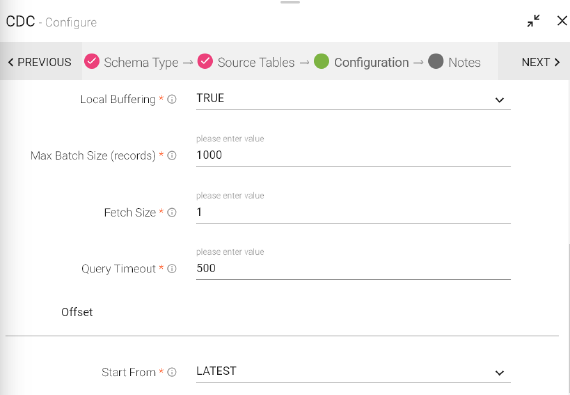Image resolution: width=570 pixels, height=395 pixels.
Task: Click into the Query Timeout field
Action: pos(353,269)
